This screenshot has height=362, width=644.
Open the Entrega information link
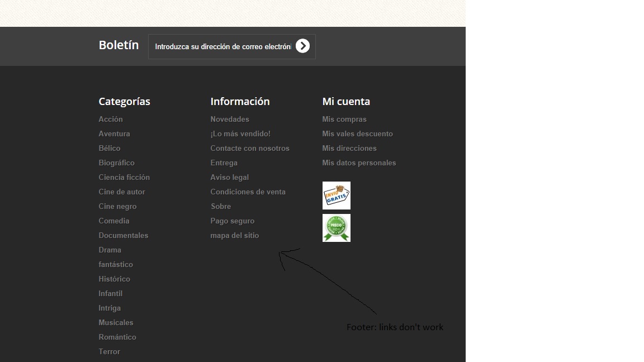point(224,163)
